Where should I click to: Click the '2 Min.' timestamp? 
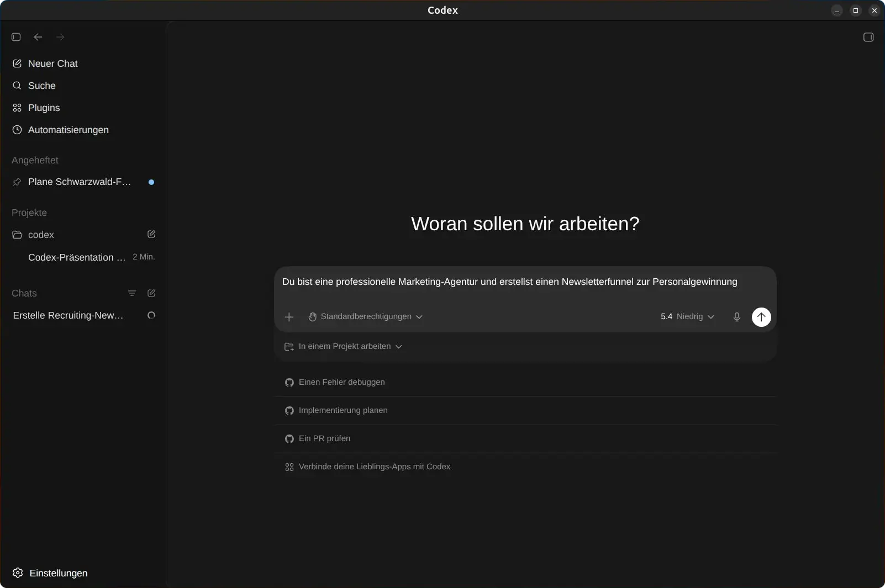point(144,257)
